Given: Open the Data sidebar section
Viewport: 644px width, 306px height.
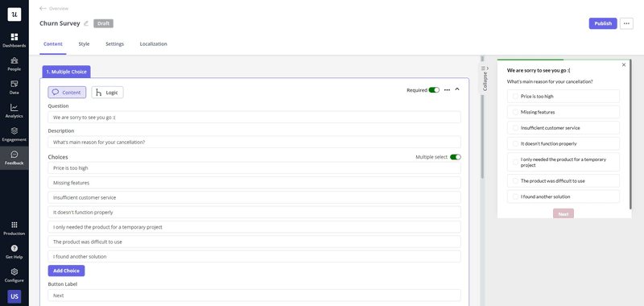Looking at the screenshot, I should 14,88.
